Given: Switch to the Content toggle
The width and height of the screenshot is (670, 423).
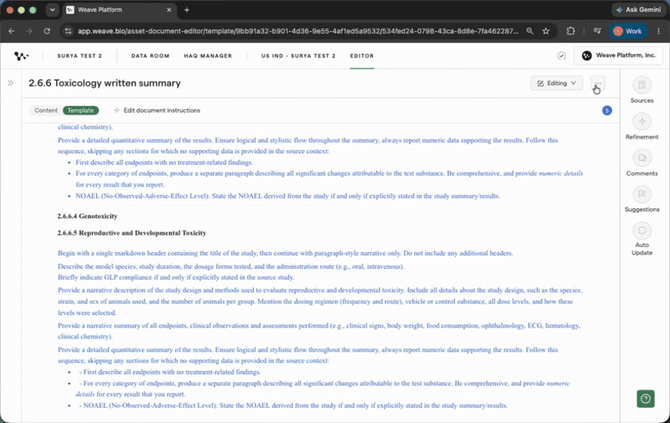Looking at the screenshot, I should pos(46,110).
